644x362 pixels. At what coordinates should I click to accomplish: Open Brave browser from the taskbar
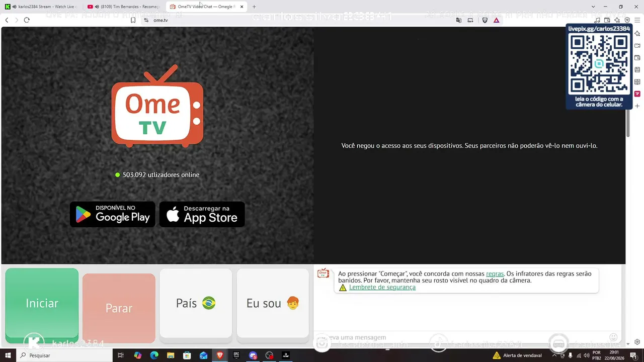(220, 355)
